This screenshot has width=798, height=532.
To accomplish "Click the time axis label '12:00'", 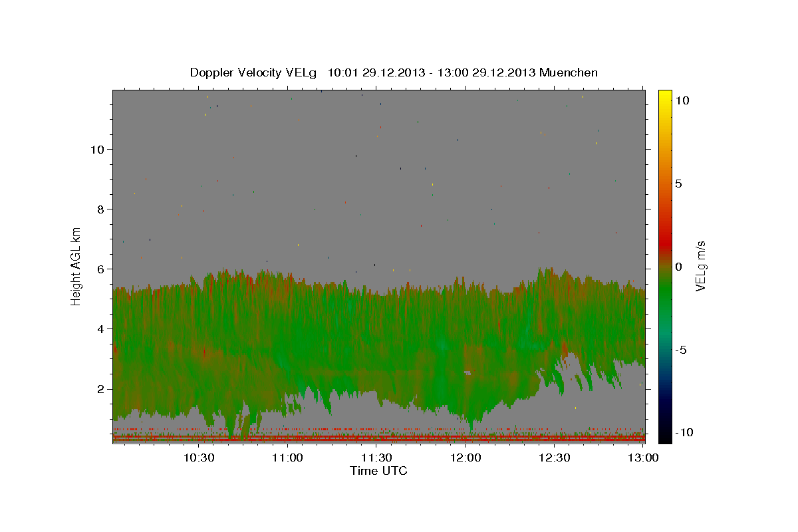I will (465, 458).
